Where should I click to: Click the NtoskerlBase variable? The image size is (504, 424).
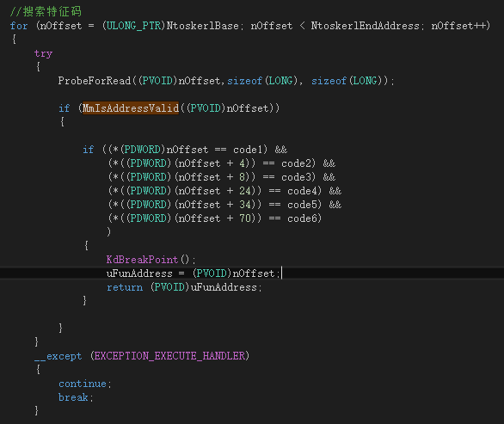tap(202, 26)
